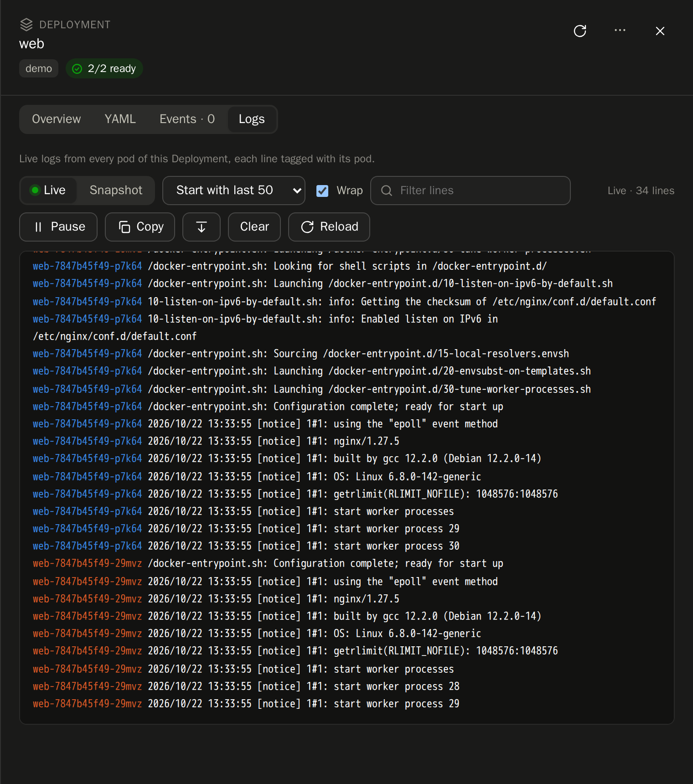Image resolution: width=693 pixels, height=784 pixels.
Task: Toggle the Wrap checkbox
Action: point(322,191)
